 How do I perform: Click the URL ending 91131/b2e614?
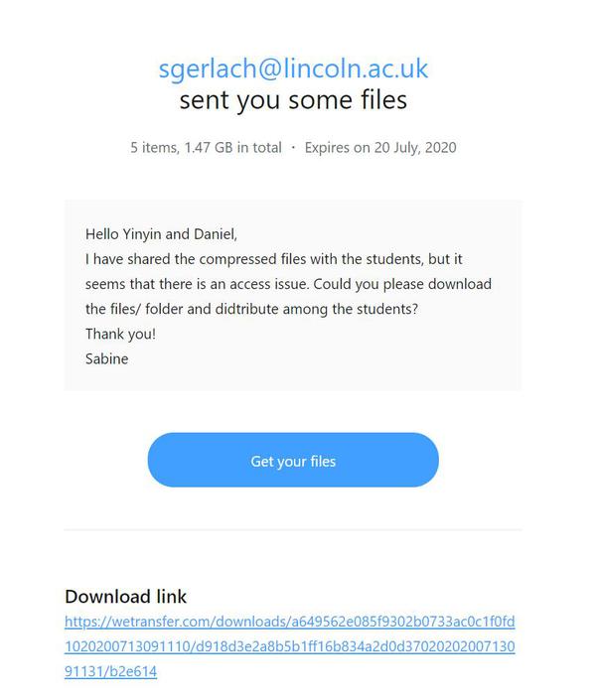pyautogui.click(x=111, y=671)
